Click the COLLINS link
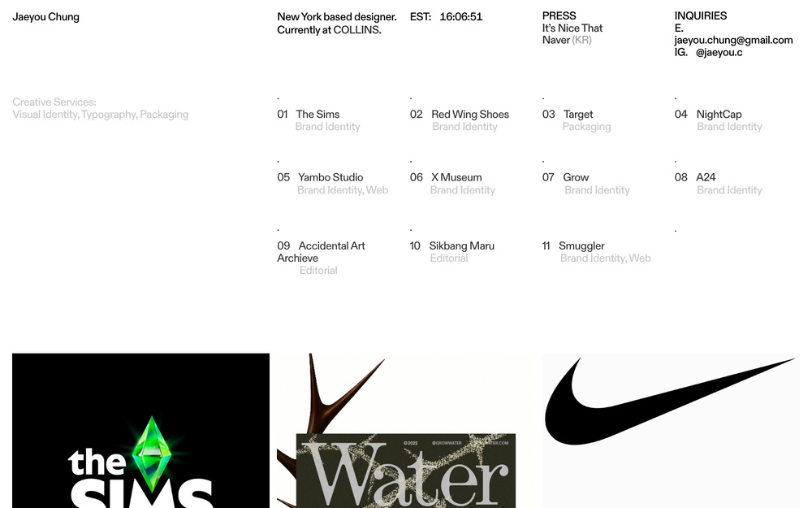 click(356, 30)
